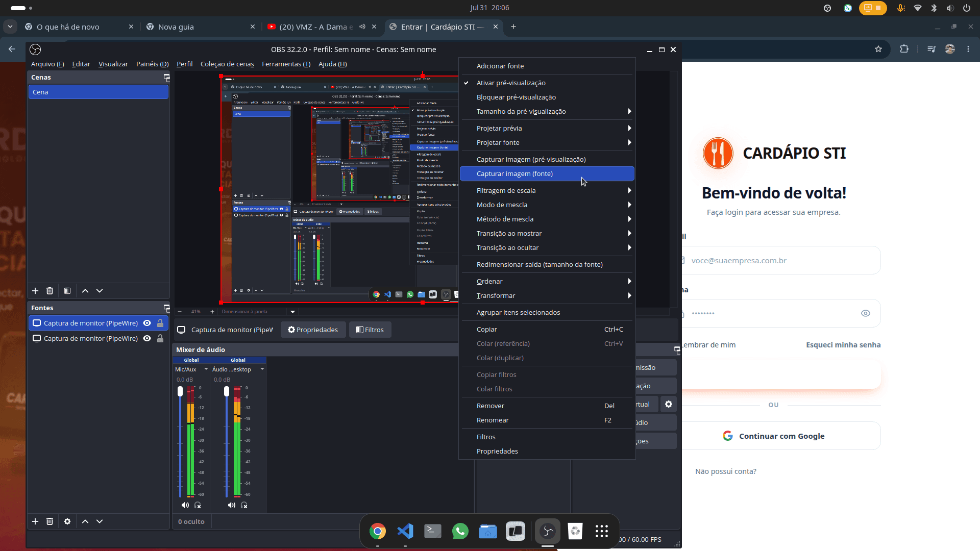Toggle desktop audio monitoring headphones icon
The width and height of the screenshot is (980, 551).
click(x=244, y=505)
